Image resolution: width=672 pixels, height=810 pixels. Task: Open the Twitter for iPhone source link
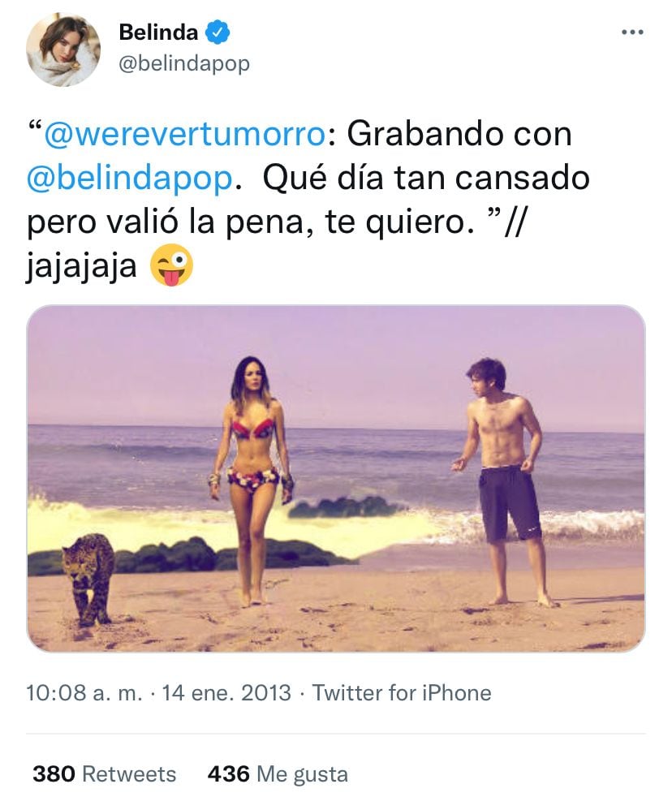coord(402,693)
